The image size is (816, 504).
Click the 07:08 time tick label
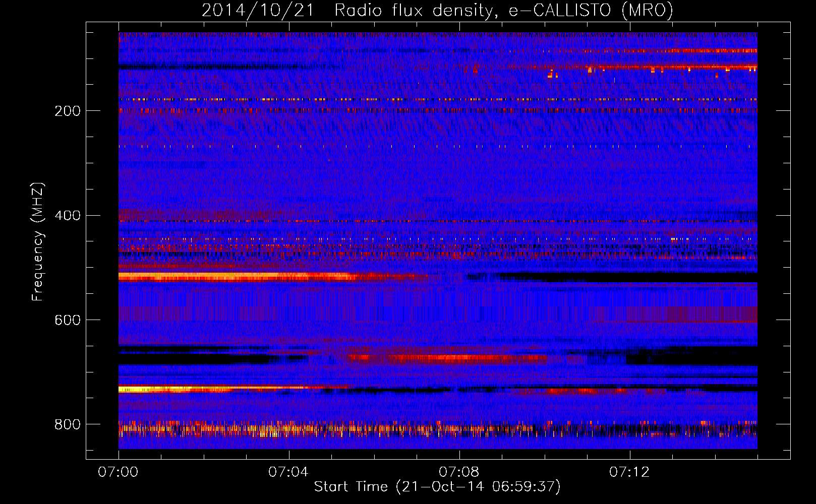pyautogui.click(x=459, y=472)
